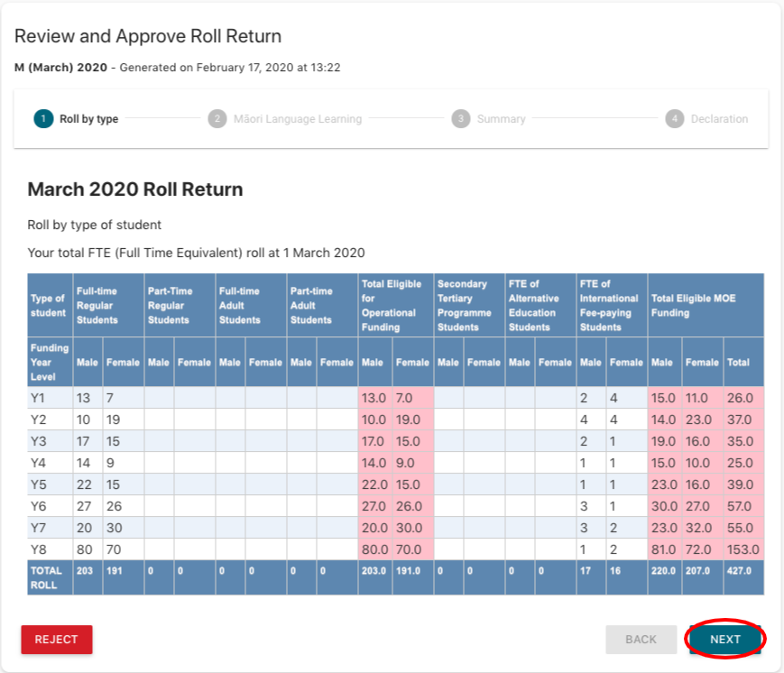This screenshot has width=784, height=673.
Task: Select the FTE of International Fee-paying Students header
Action: 611,306
